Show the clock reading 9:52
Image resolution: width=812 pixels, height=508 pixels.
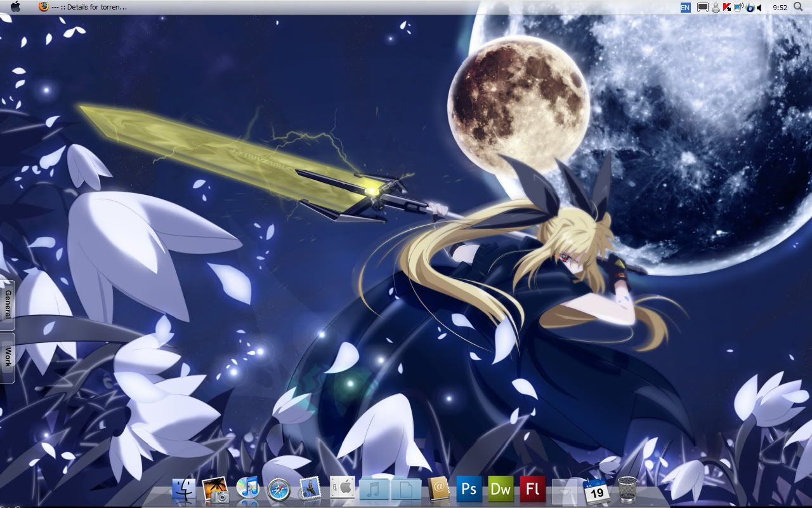[780, 8]
